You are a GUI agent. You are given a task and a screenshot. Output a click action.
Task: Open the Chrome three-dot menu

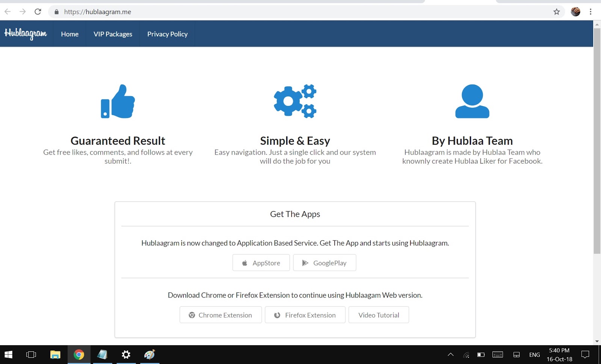point(590,12)
